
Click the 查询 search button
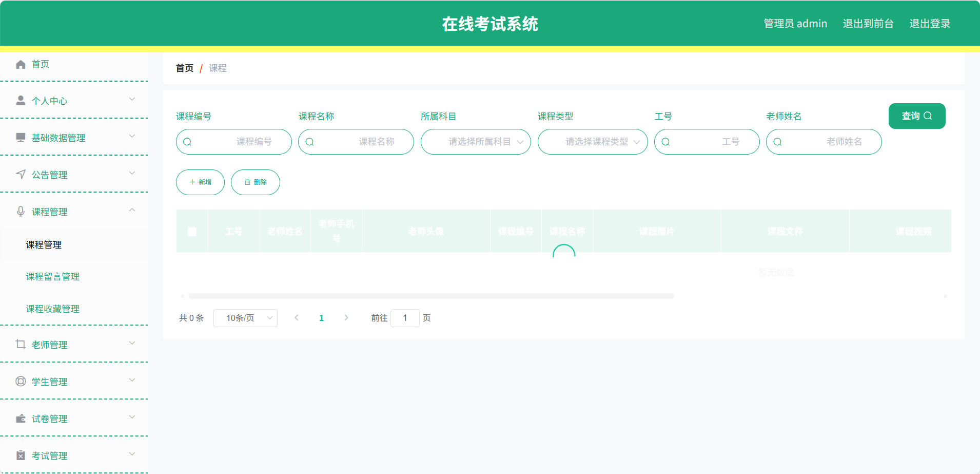pos(917,116)
